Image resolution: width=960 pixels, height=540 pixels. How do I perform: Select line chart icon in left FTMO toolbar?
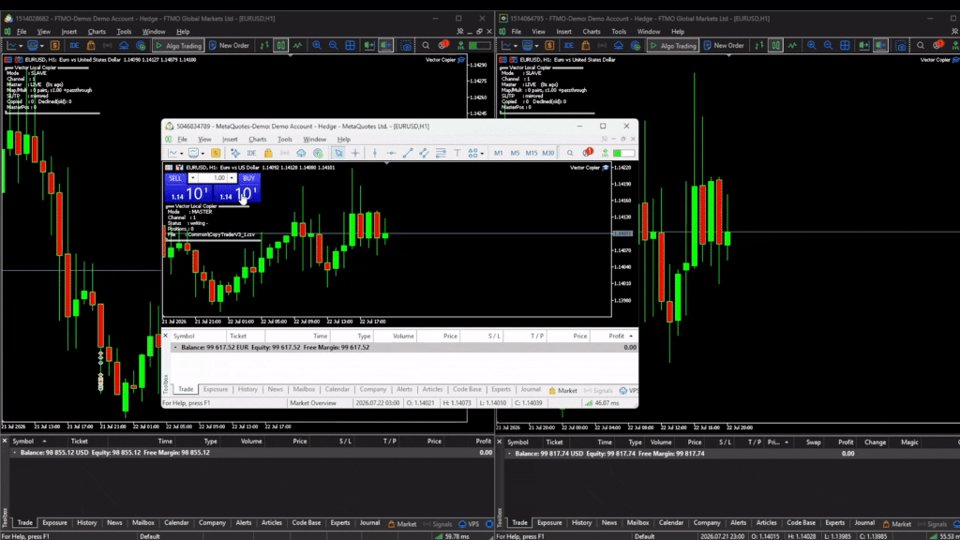tap(297, 45)
